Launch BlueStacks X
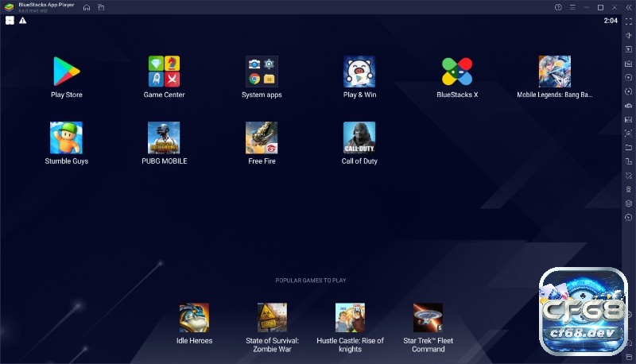Image resolution: width=636 pixels, height=364 pixels. tap(456, 72)
